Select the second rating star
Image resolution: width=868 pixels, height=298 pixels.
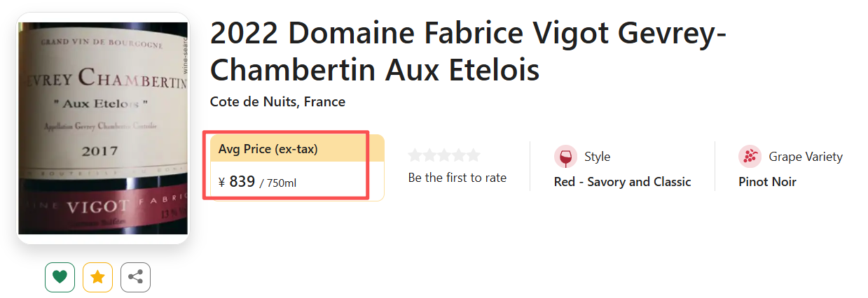429,155
